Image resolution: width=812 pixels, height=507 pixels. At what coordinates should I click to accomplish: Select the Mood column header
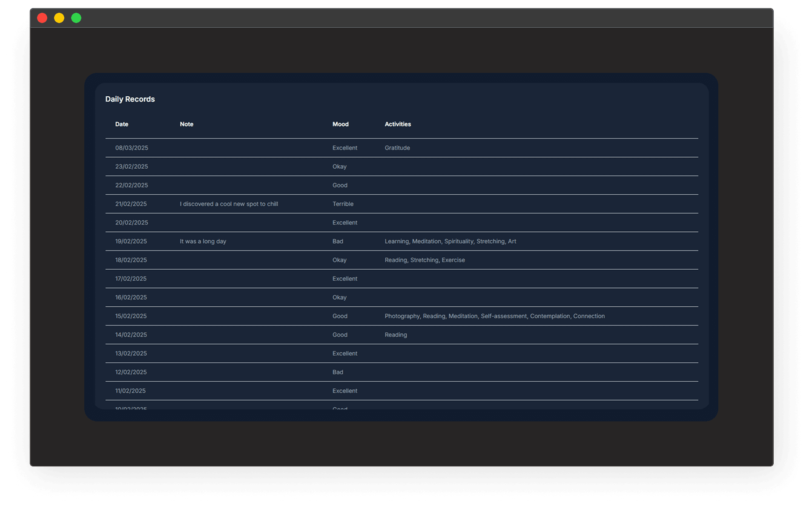coord(340,124)
